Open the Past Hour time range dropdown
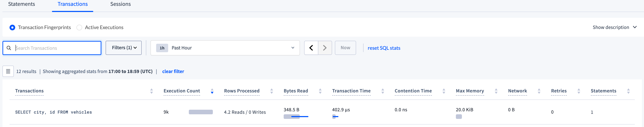Viewport: 644px width, 127px height. (x=225, y=48)
